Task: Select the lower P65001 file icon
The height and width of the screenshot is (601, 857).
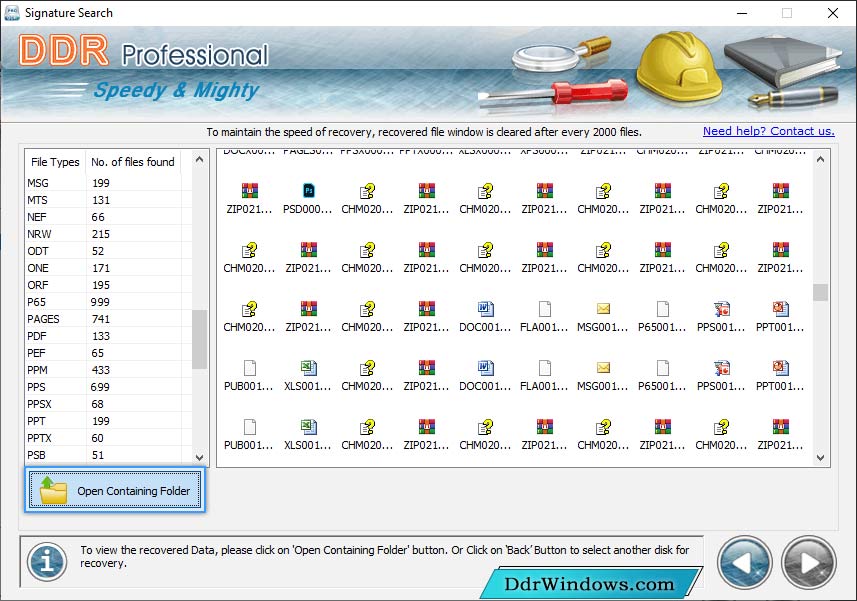Action: [x=662, y=368]
